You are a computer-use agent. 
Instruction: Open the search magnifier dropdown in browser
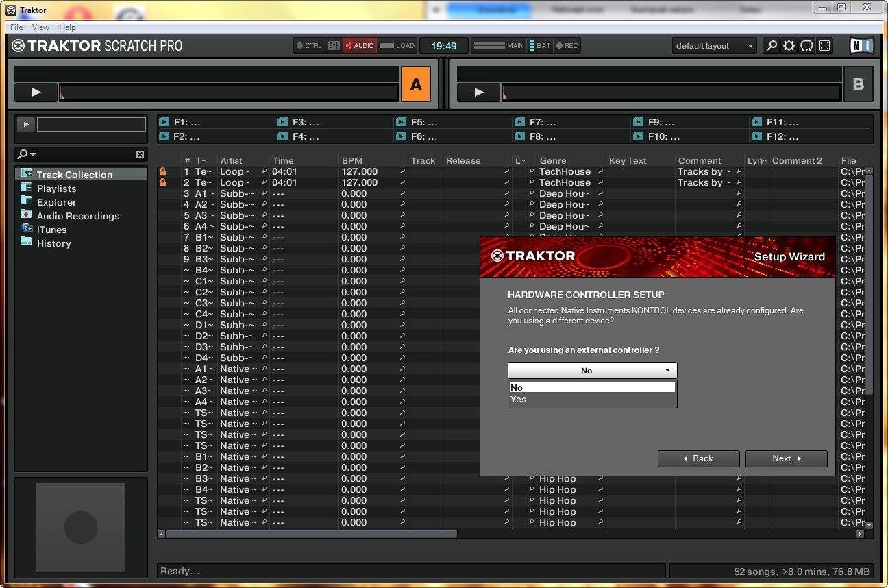(27, 154)
